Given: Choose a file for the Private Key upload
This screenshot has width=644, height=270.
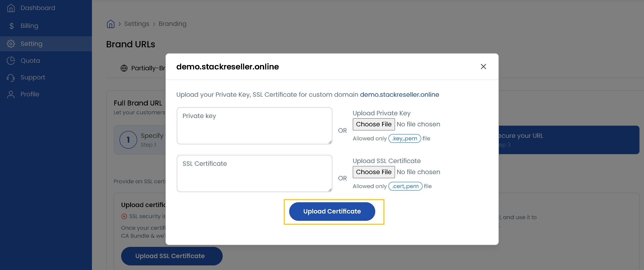Looking at the screenshot, I should pyautogui.click(x=374, y=124).
